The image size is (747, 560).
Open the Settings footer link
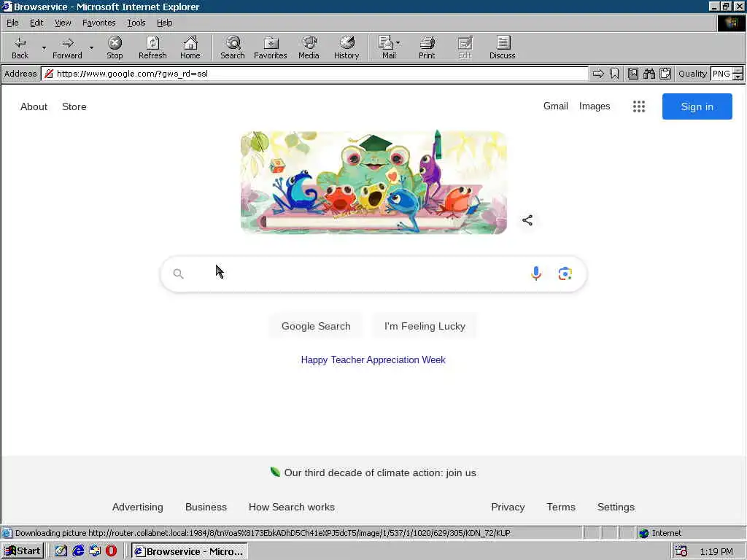616,507
